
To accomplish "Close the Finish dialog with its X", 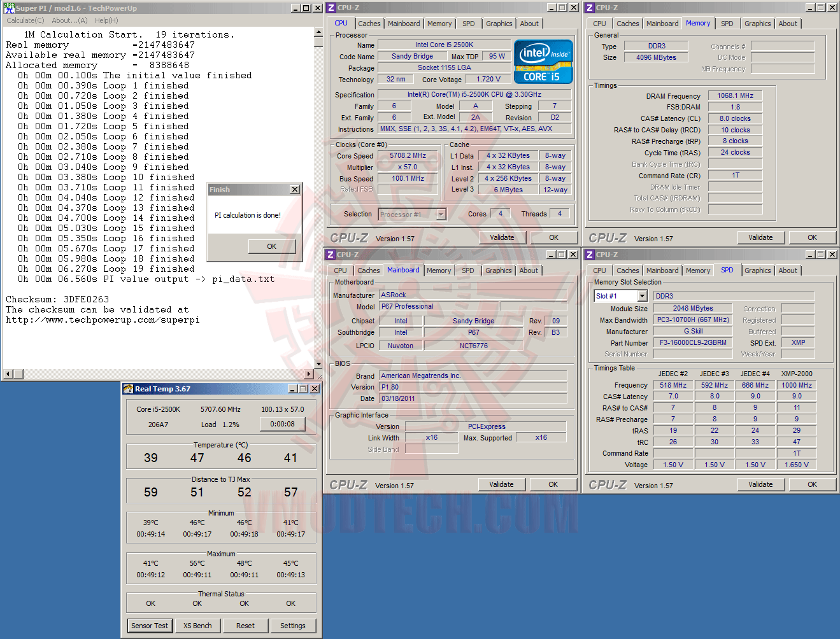I will (295, 190).
